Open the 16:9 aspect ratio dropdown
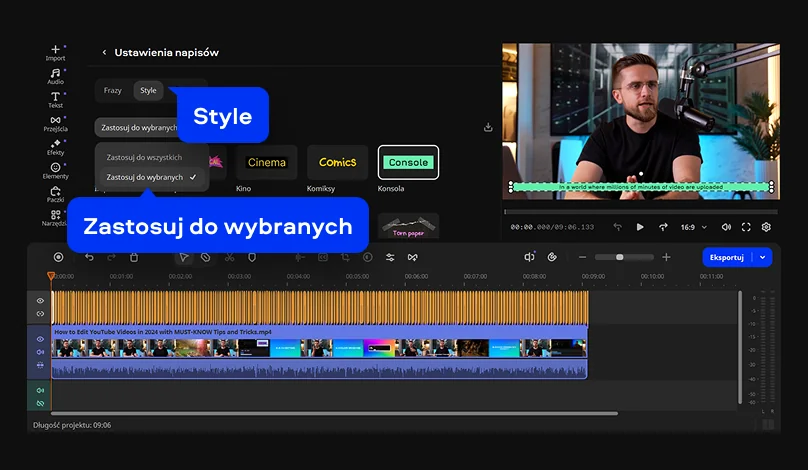 tap(691, 227)
